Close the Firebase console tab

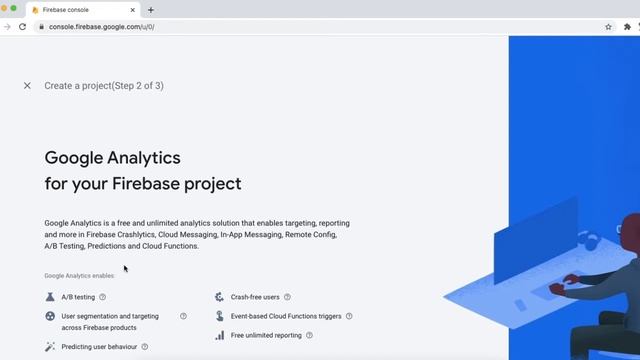click(133, 10)
